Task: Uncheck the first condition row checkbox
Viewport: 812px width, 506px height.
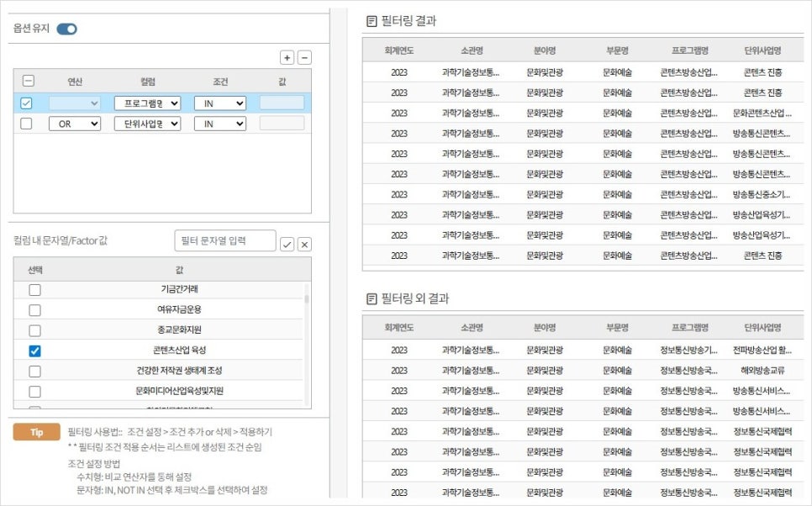Action: 27,103
